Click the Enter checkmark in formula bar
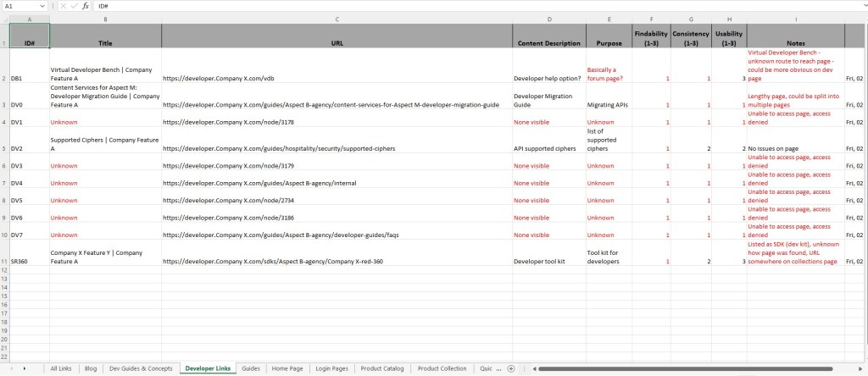 [74, 5]
